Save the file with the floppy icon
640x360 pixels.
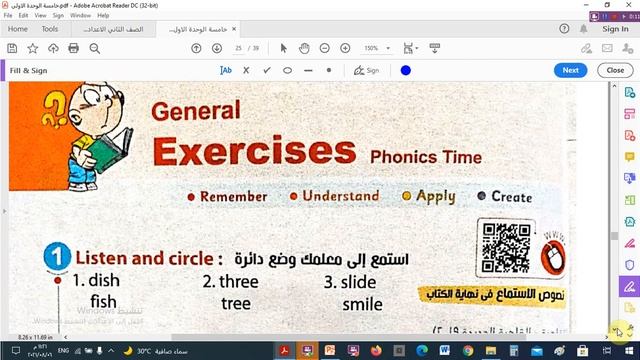click(x=12, y=48)
